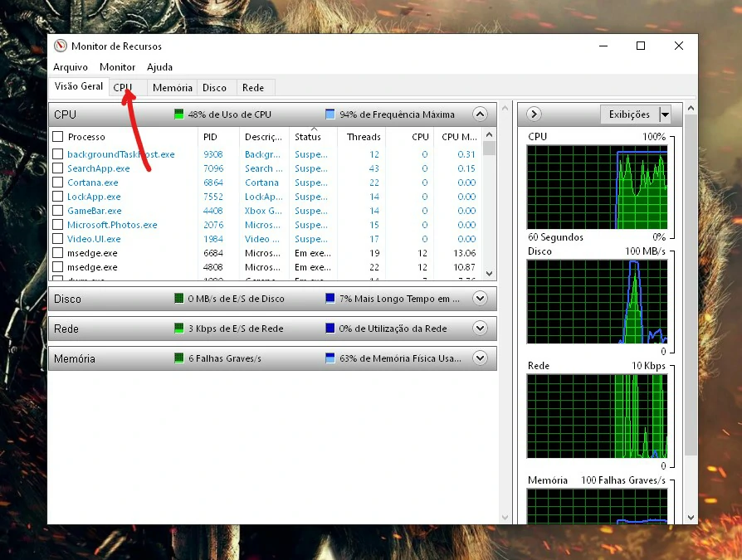This screenshot has height=560, width=742.
Task: Open the Ajuda menu
Action: tap(159, 67)
